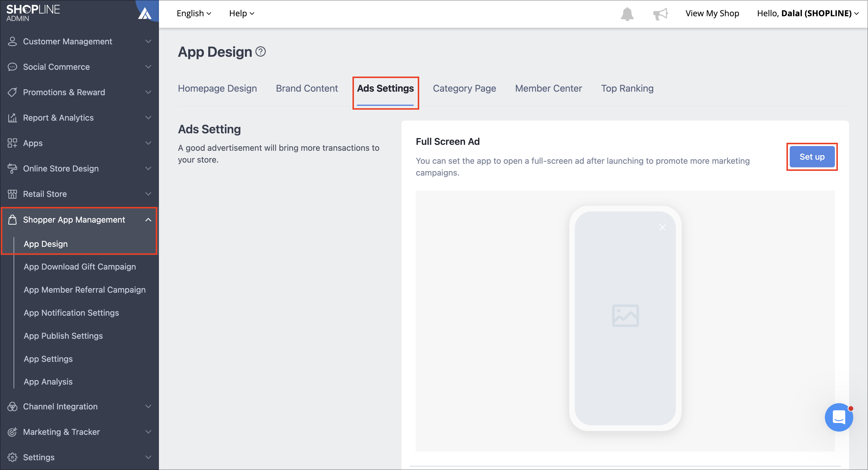Click the Customer Management person icon
The width and height of the screenshot is (868, 470).
pos(12,41)
